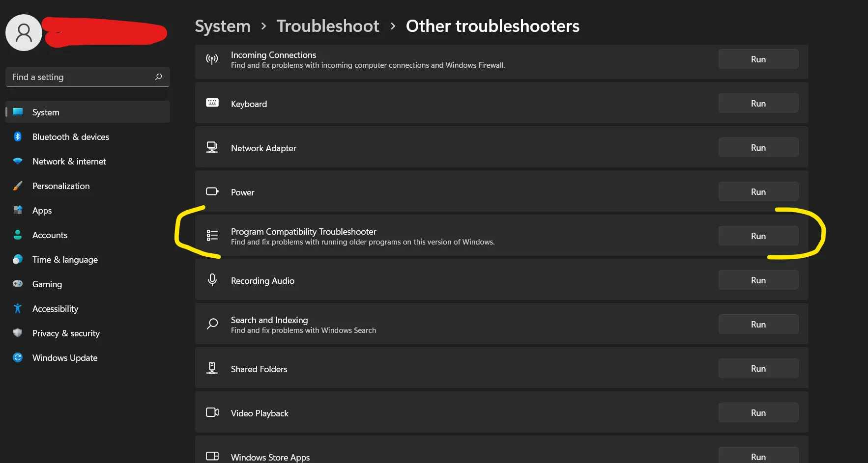868x463 pixels.
Task: Open Personalization settings label
Action: coord(61,186)
